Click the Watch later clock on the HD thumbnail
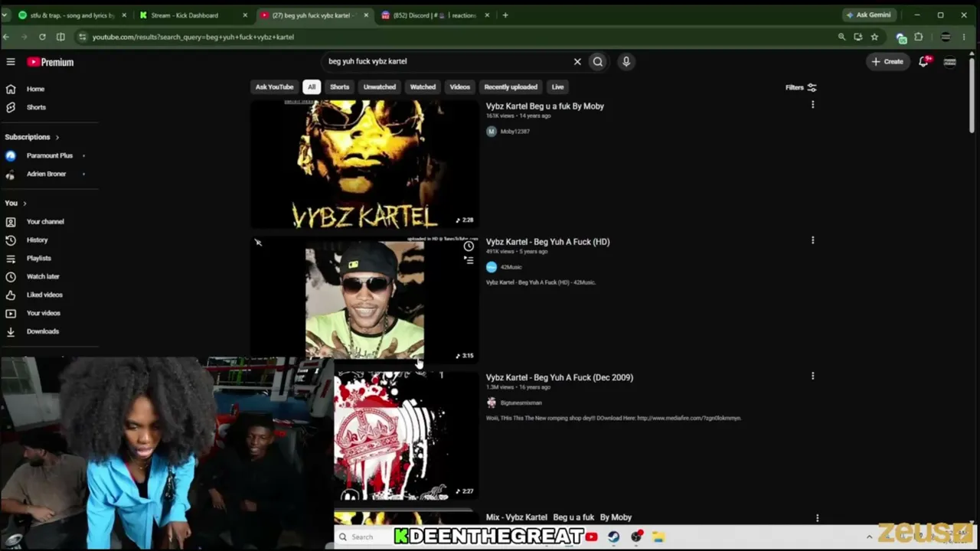This screenshot has height=551, width=980. pos(469,246)
